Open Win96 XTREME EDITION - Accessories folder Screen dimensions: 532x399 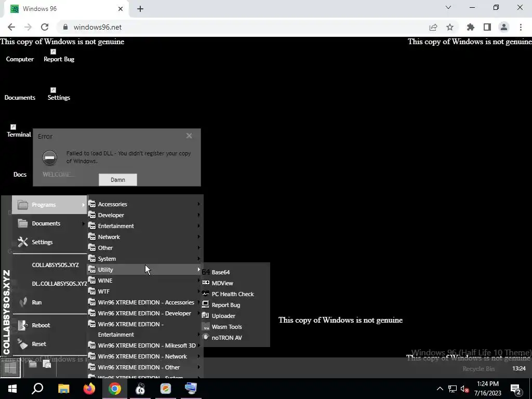coord(145,302)
